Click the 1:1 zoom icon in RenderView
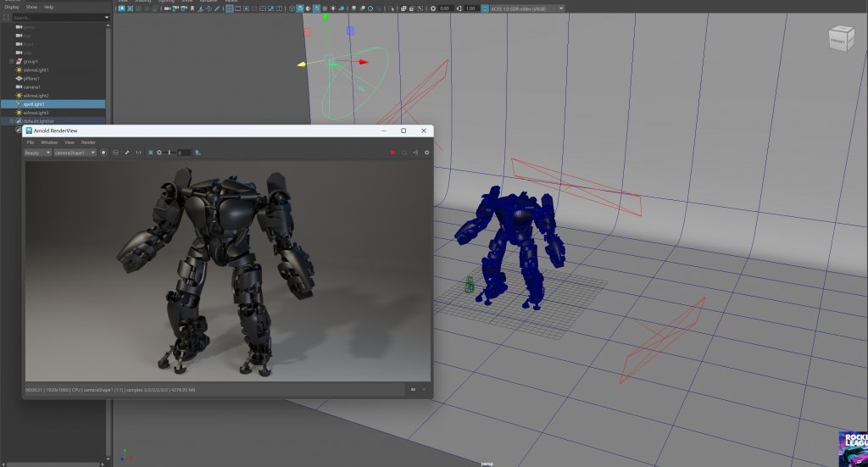This screenshot has height=467, width=868. [138, 153]
